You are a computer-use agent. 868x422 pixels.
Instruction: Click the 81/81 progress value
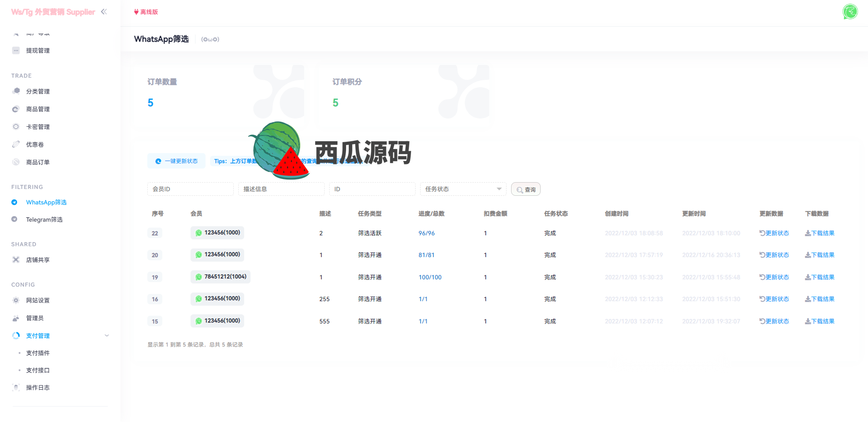(x=426, y=255)
